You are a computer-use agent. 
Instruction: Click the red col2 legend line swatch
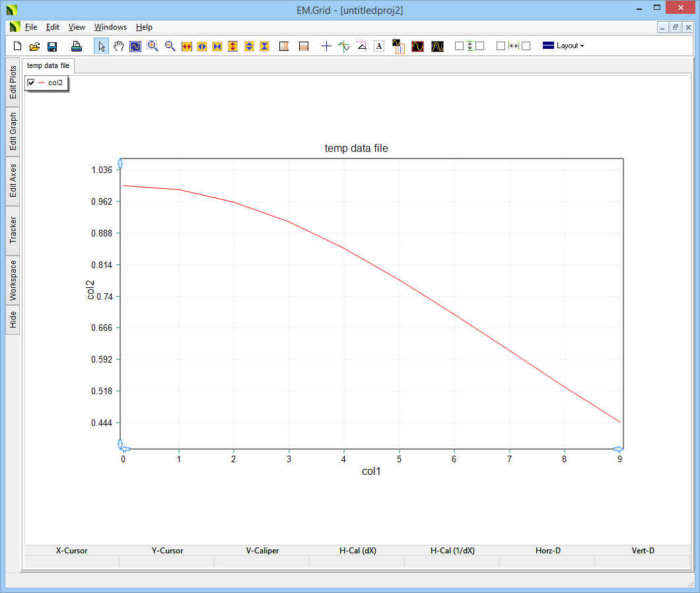[42, 83]
